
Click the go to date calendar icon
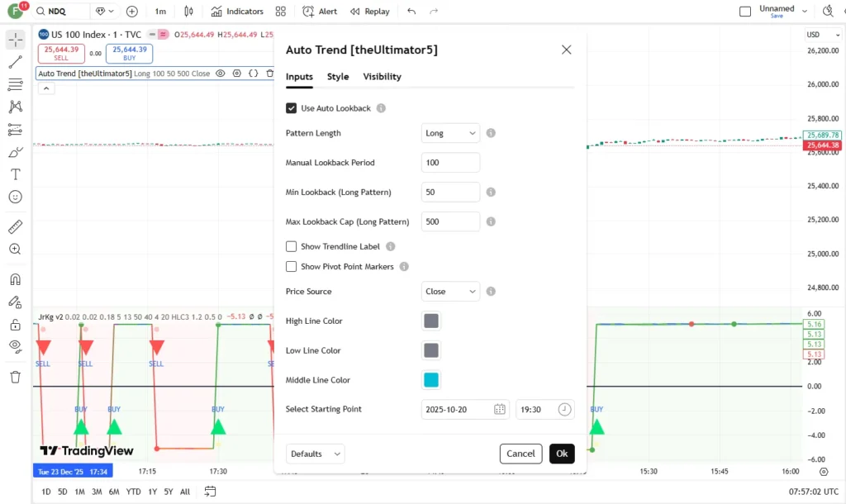pos(210,492)
